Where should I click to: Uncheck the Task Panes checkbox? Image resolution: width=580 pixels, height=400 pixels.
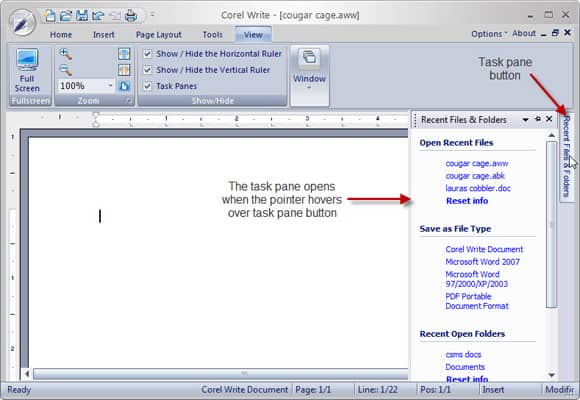148,86
